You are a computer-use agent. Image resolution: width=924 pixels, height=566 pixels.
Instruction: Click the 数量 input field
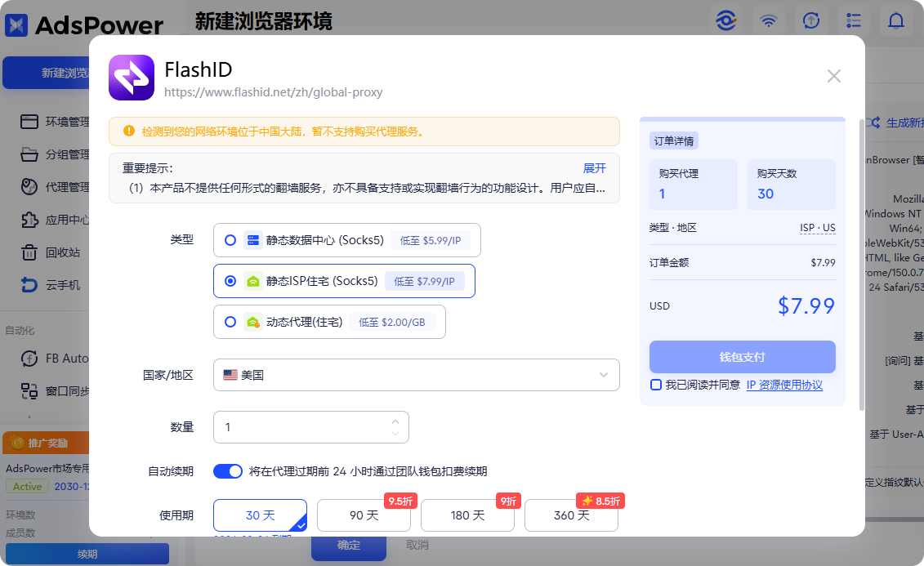pos(310,427)
